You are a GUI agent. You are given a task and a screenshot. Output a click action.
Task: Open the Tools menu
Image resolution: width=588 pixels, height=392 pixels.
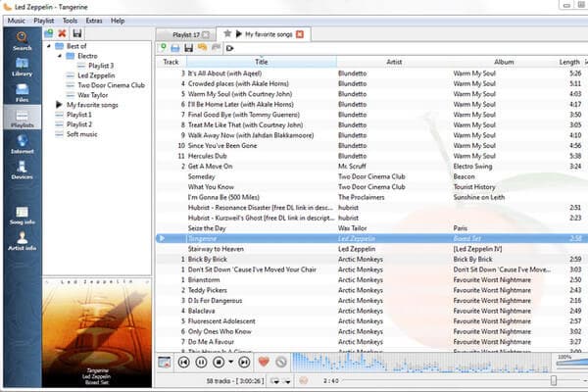click(x=71, y=21)
